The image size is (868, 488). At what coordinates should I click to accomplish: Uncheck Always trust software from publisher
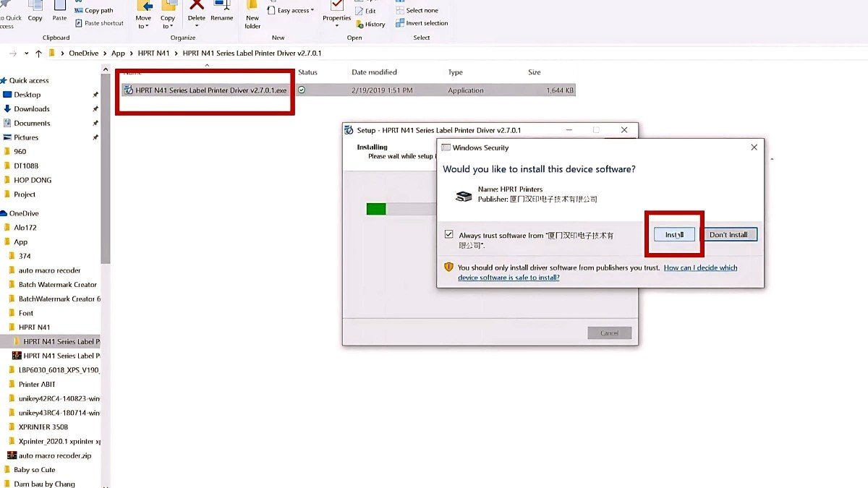[449, 235]
